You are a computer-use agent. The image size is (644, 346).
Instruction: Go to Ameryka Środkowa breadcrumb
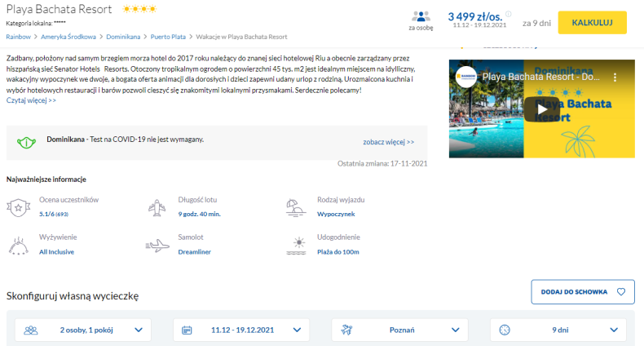click(x=68, y=37)
